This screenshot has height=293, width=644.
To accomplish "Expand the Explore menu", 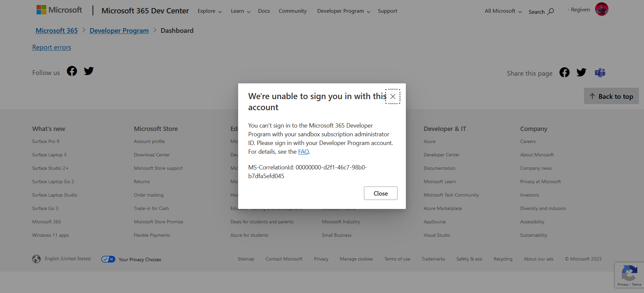I will (210, 11).
